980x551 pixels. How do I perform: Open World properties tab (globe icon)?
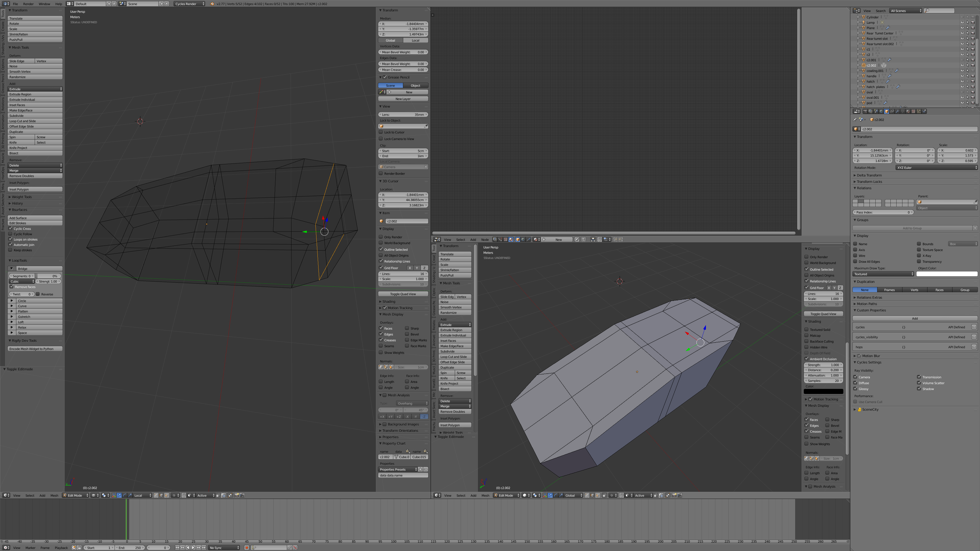pos(881,111)
